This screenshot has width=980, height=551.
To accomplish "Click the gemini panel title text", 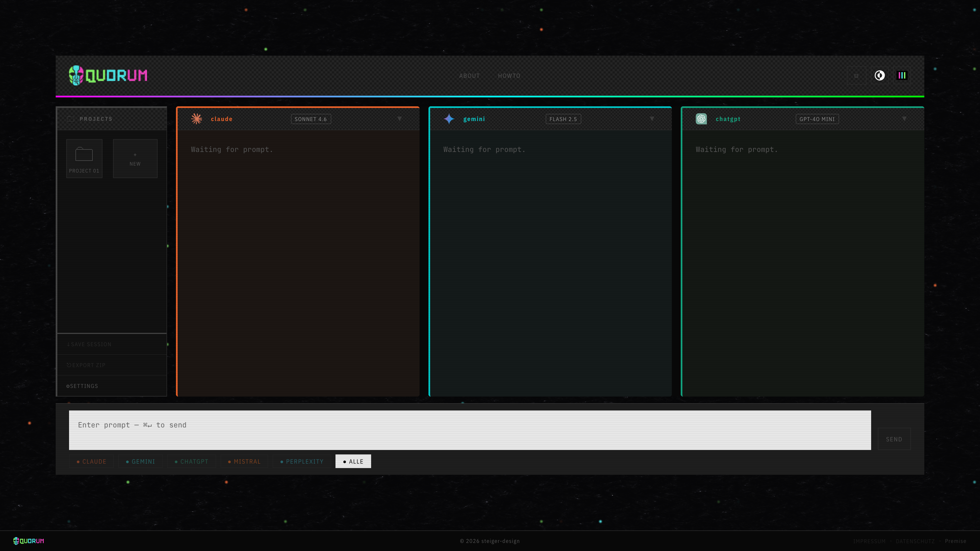I will 474,119.
